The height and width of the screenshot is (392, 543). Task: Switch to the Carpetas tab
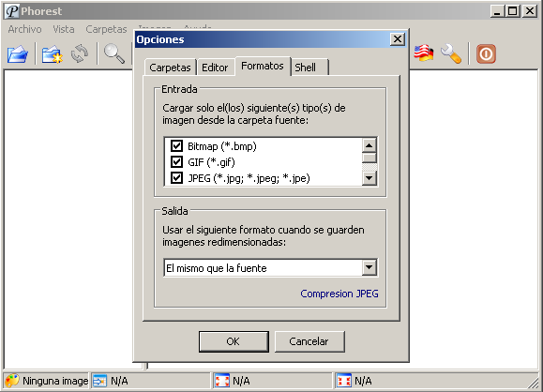point(170,68)
